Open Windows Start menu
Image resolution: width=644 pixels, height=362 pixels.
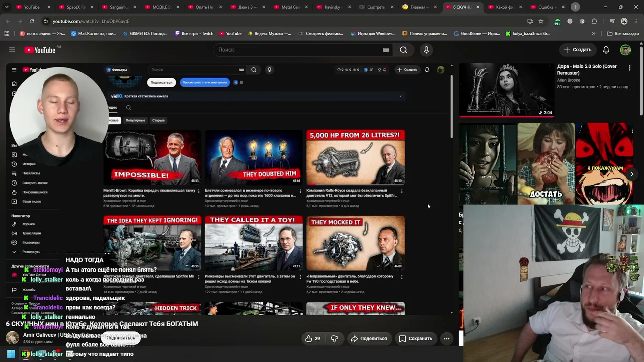point(11,354)
